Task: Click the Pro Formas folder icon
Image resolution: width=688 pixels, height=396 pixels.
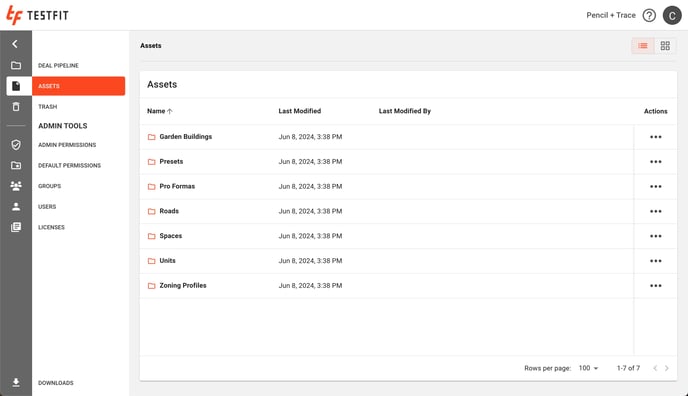Action: tap(151, 186)
